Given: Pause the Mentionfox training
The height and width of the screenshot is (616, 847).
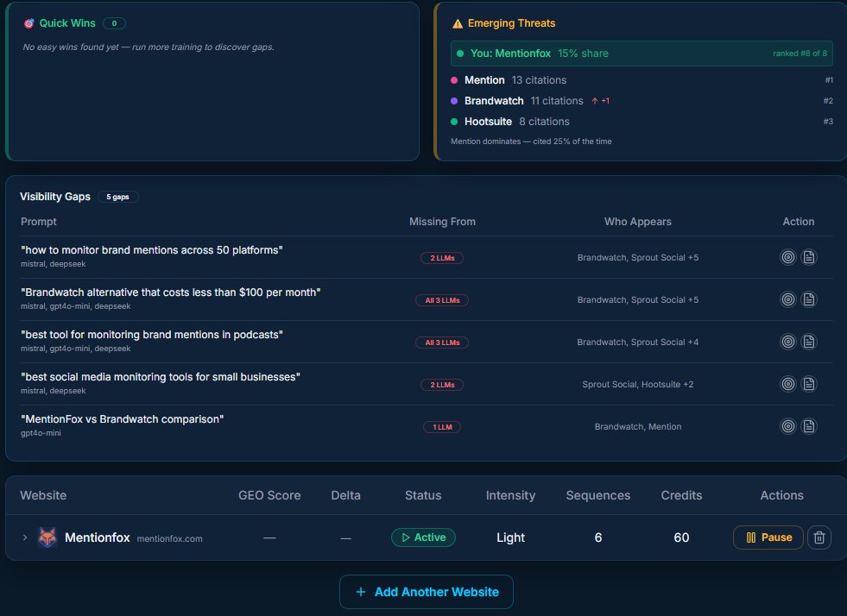Looking at the screenshot, I should click(768, 537).
